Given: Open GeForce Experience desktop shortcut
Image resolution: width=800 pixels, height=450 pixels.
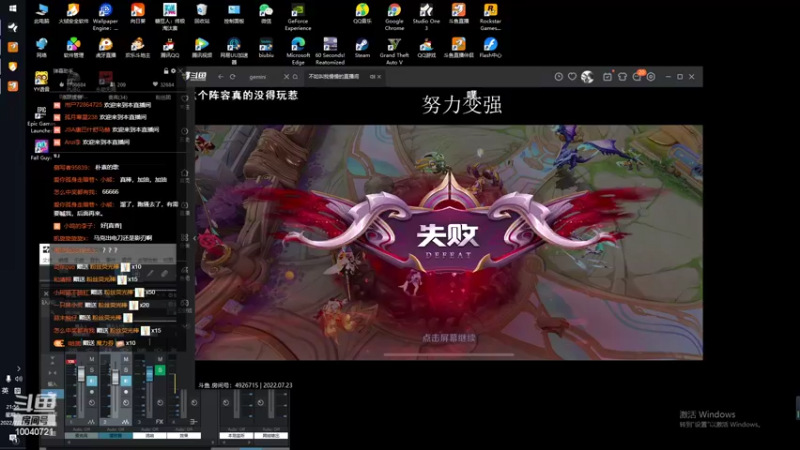Looking at the screenshot, I should click(297, 16).
